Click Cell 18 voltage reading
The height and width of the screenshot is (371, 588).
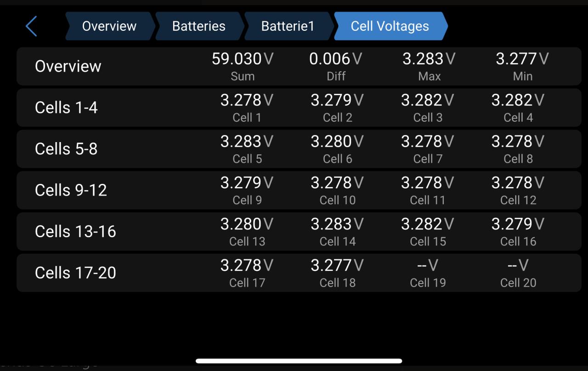pyautogui.click(x=337, y=266)
